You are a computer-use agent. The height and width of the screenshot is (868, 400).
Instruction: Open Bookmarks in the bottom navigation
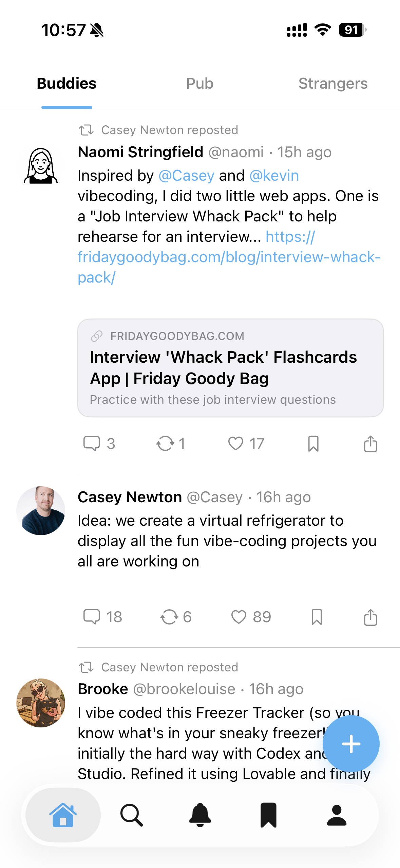(x=268, y=815)
